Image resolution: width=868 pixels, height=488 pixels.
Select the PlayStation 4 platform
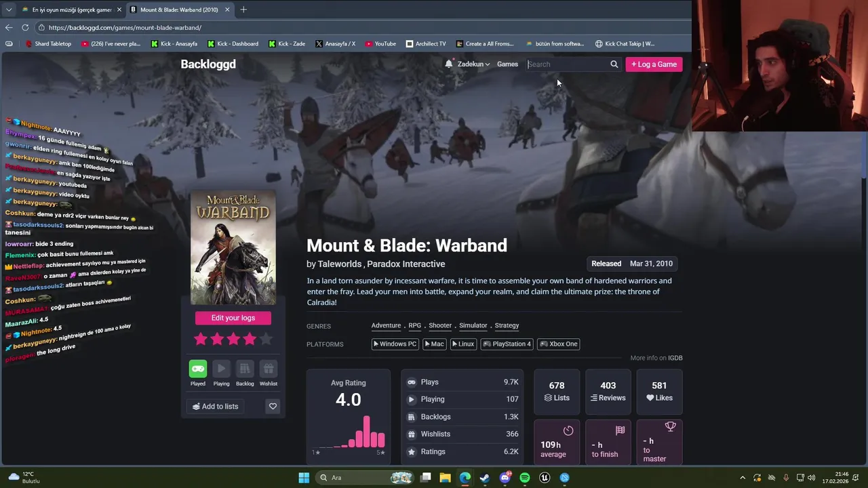(507, 344)
